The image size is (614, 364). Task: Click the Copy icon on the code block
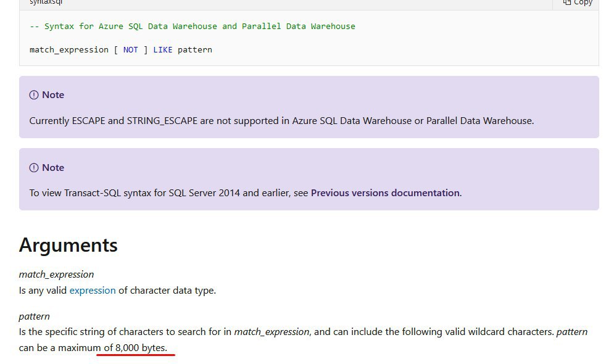566,2
